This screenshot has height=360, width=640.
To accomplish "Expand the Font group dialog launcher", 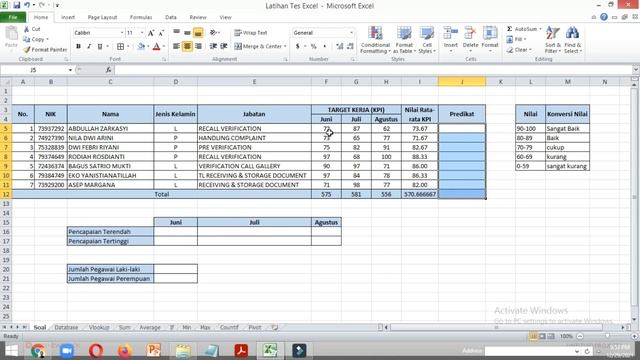I will 164,60.
